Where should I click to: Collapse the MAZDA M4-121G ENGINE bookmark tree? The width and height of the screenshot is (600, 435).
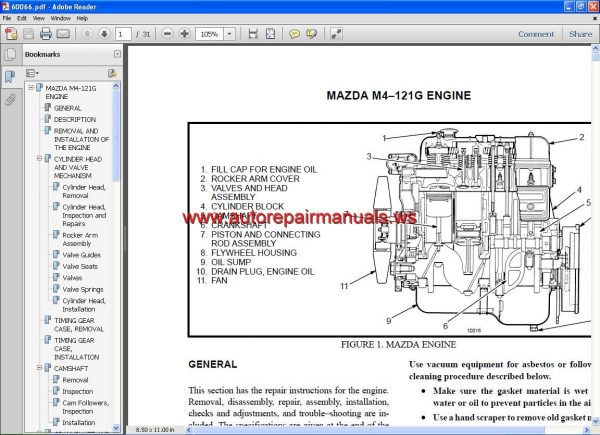point(31,88)
